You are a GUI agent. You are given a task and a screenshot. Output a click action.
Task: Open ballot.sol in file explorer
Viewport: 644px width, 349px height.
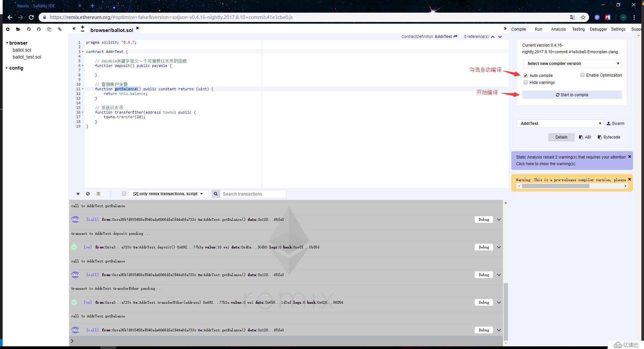tap(22, 50)
